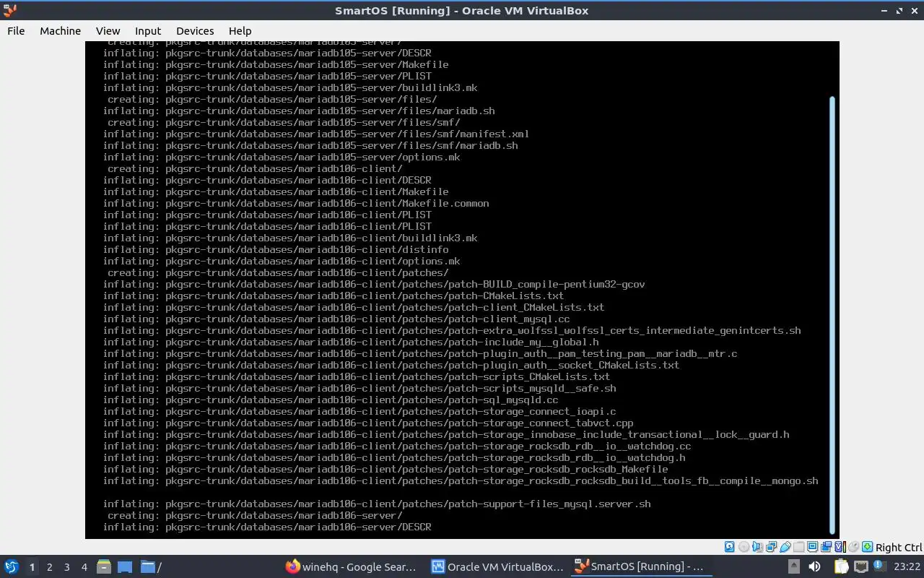Click the shared folders status icon
The image size is (924, 578).
coord(798,547)
